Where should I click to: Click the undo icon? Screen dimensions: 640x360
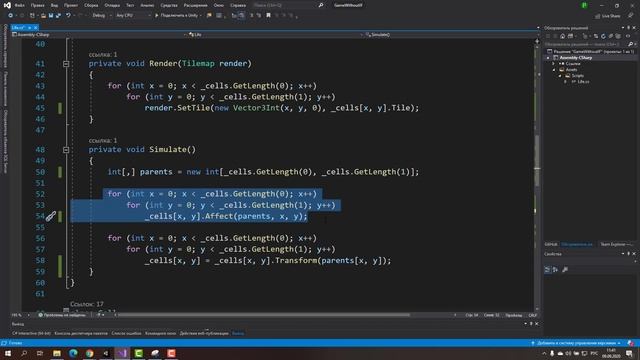tap(68, 16)
